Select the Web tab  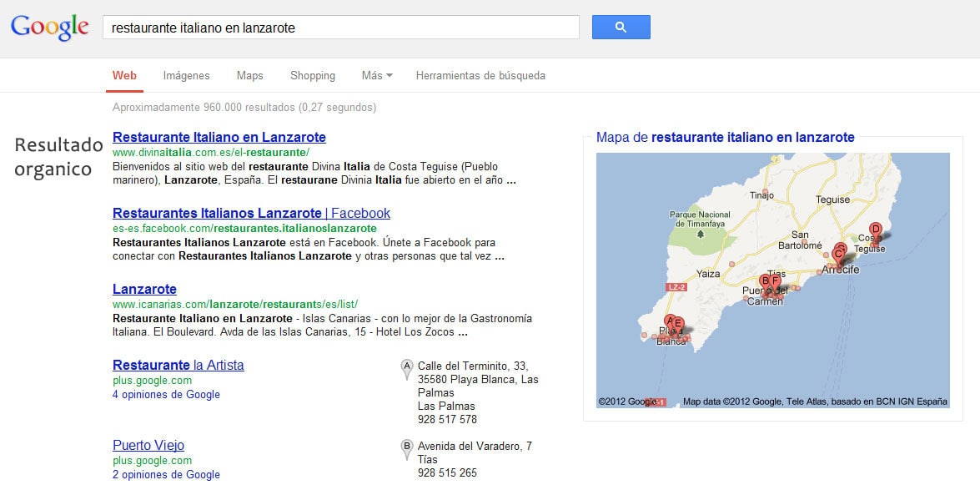click(x=124, y=76)
